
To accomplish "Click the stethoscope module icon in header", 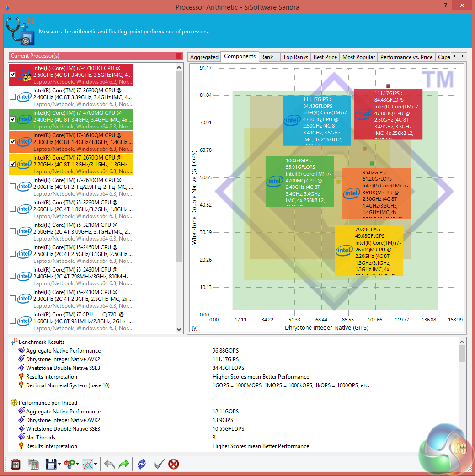I will coord(20,31).
